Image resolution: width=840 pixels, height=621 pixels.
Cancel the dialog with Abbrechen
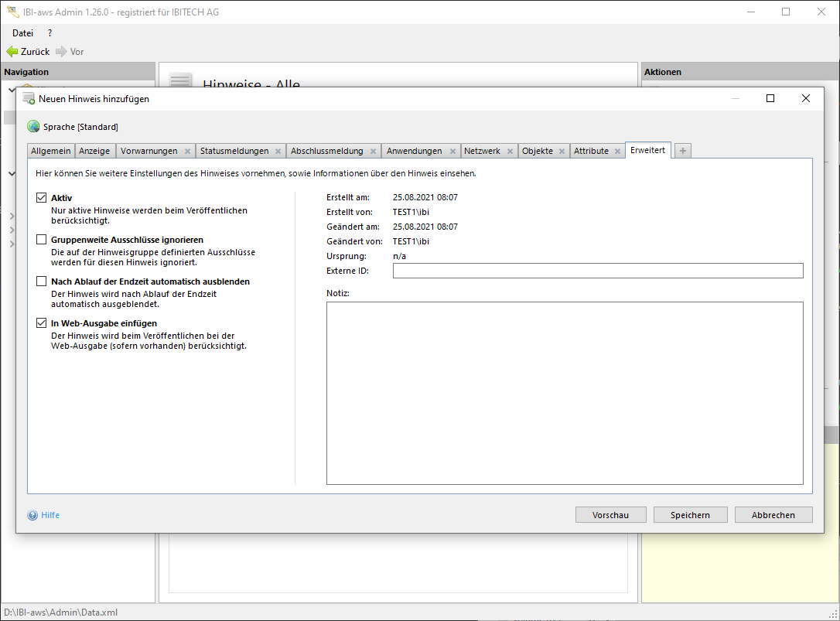773,515
